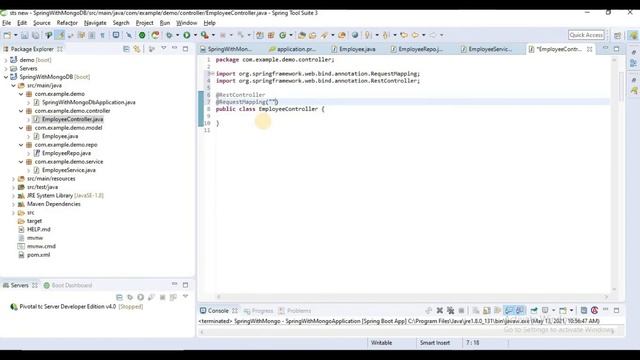
Task: Expand the Maven Dependencies node
Action: (x=13, y=204)
